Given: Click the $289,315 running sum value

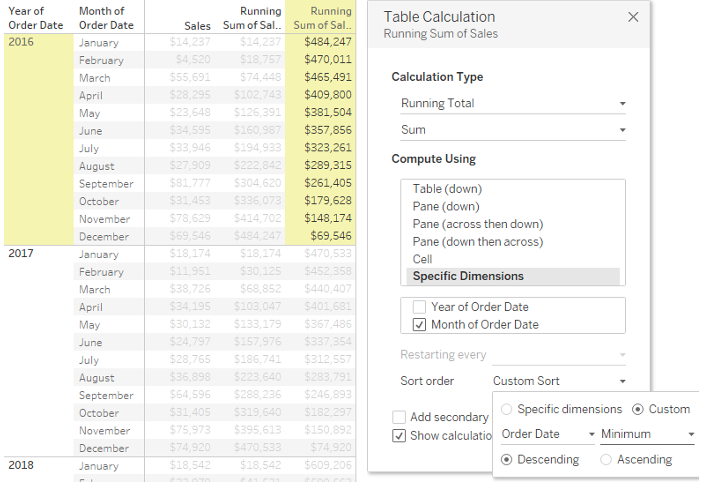Looking at the screenshot, I should 328,165.
